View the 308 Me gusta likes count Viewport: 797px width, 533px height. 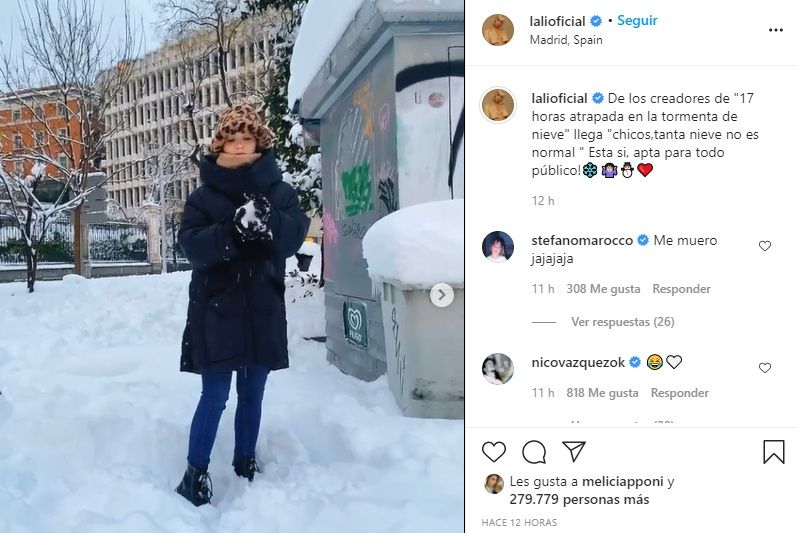click(x=603, y=289)
